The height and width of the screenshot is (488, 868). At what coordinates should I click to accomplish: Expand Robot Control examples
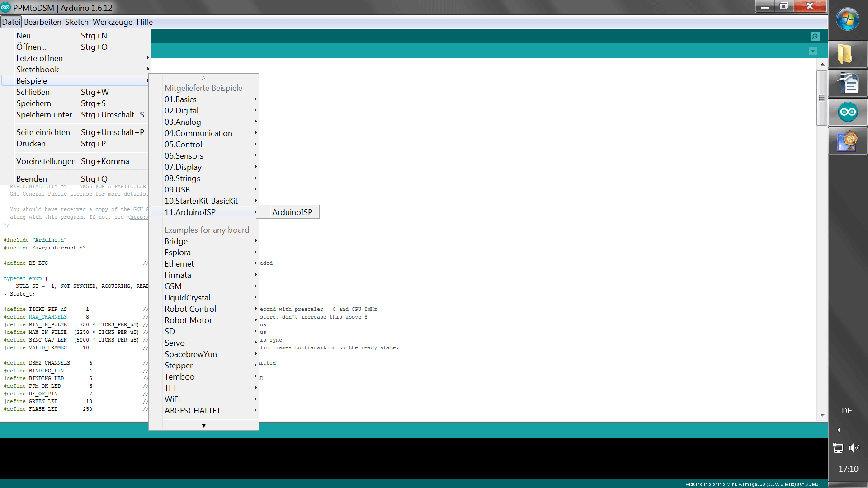point(203,309)
